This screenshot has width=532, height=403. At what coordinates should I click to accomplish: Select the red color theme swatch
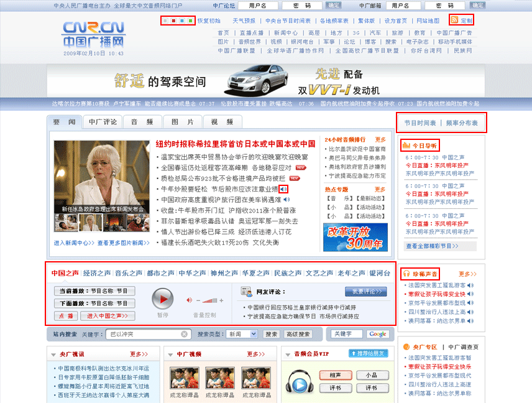click(172, 21)
